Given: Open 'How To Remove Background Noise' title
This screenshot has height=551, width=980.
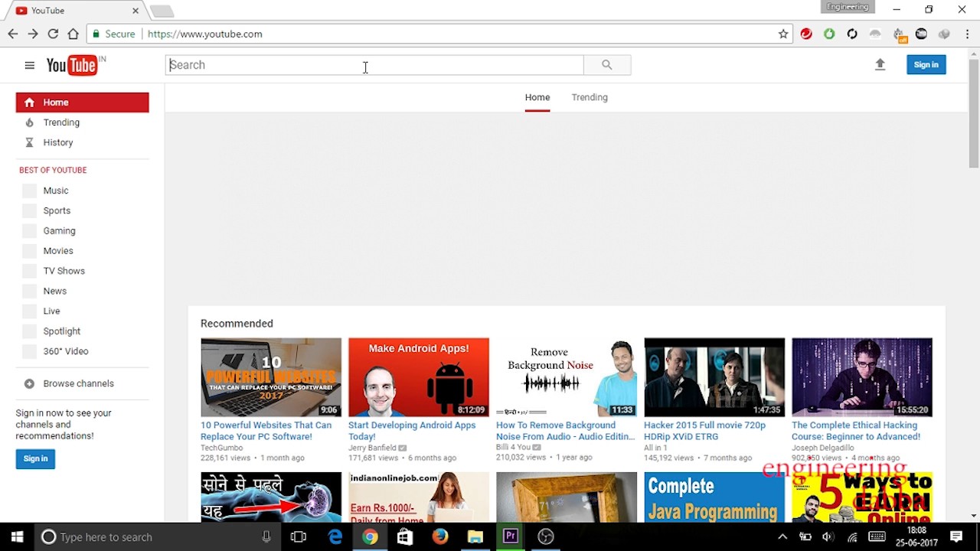Looking at the screenshot, I should [565, 431].
